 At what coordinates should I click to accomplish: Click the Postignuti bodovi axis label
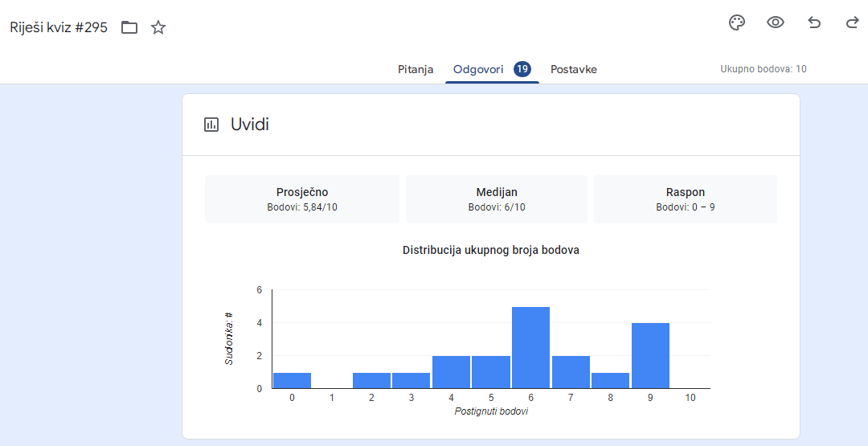coord(491,412)
